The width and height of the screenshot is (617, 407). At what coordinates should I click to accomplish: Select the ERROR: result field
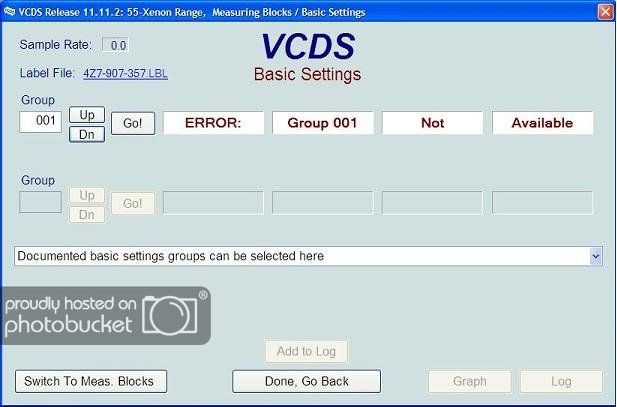pyautogui.click(x=213, y=123)
